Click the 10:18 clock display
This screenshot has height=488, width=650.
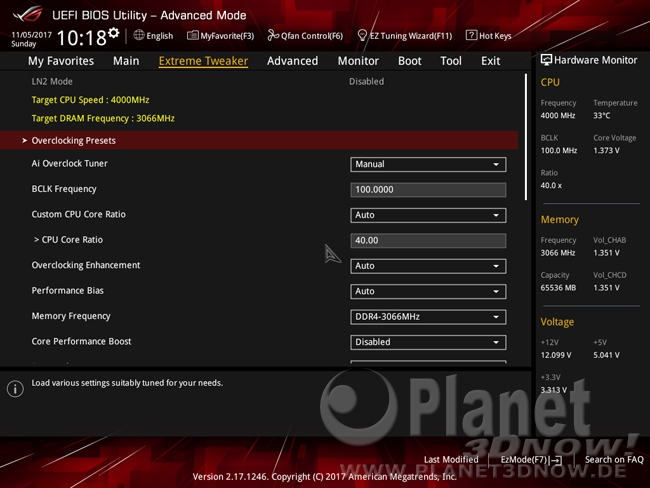[x=82, y=38]
